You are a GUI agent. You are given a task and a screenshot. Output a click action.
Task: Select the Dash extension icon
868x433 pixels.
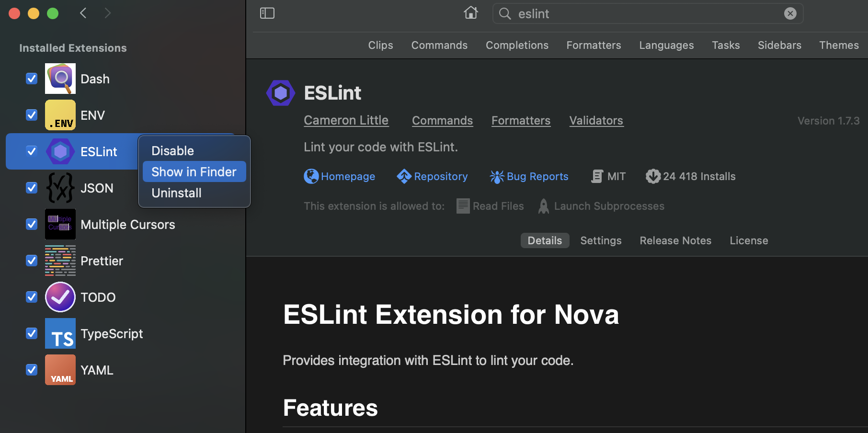click(60, 79)
